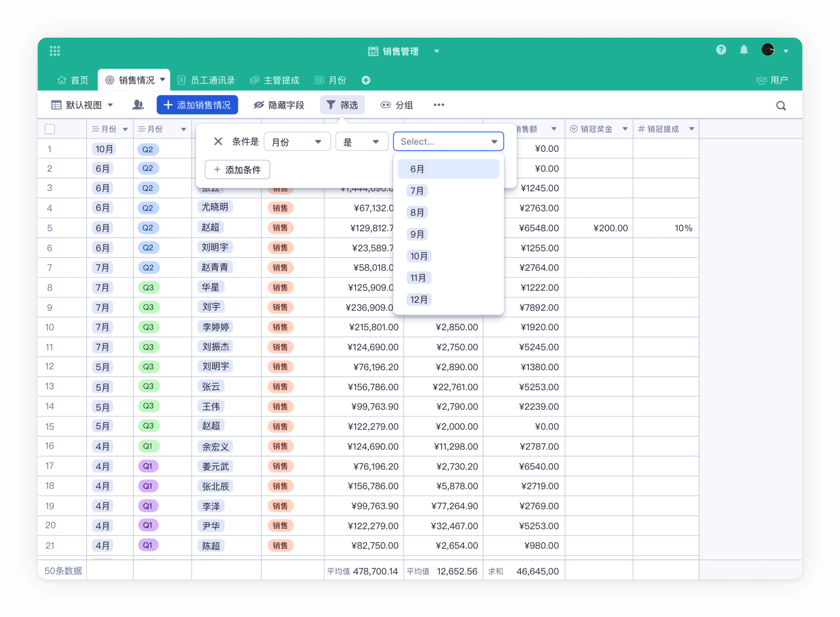This screenshot has height=617, width=840.
Task: Click the 平均值 478,700.14 summary cell
Action: (364, 571)
